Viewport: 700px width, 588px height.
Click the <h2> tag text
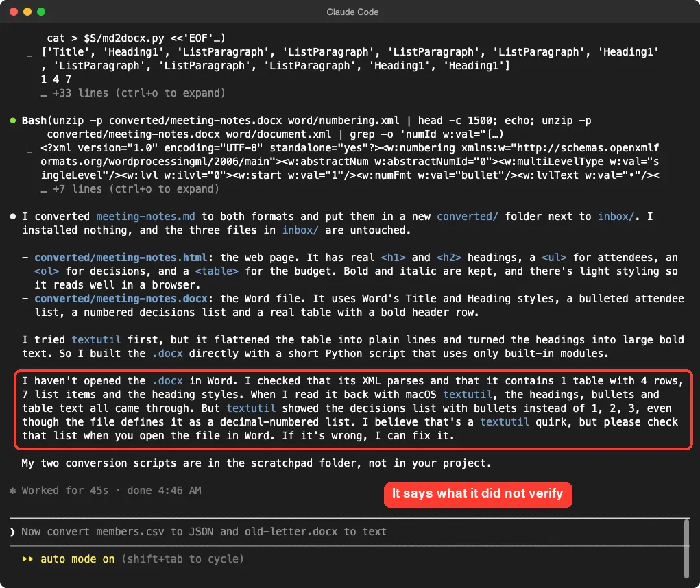448,258
